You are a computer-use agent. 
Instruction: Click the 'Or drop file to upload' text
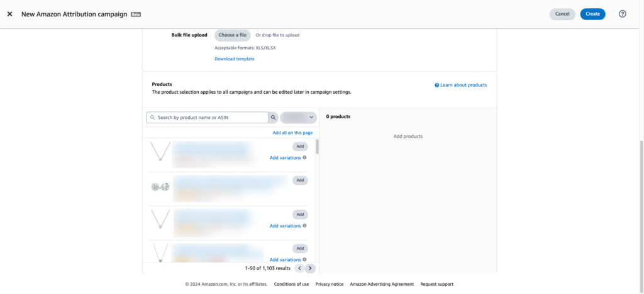(x=277, y=35)
